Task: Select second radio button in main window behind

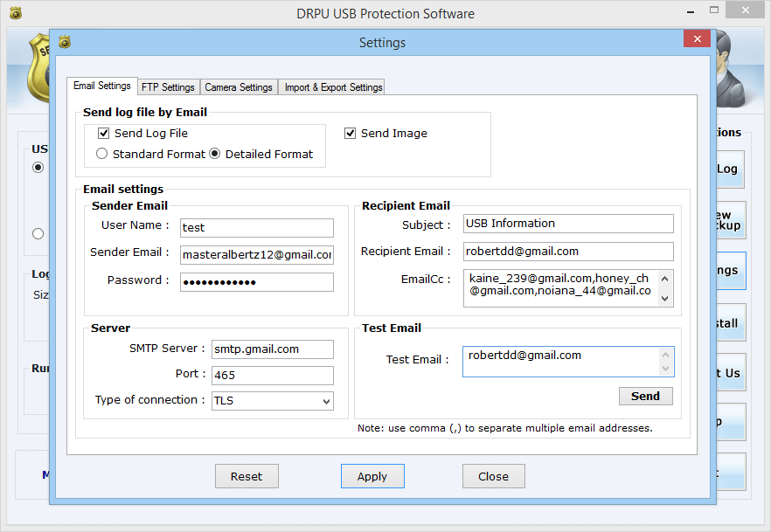Action: (38, 234)
